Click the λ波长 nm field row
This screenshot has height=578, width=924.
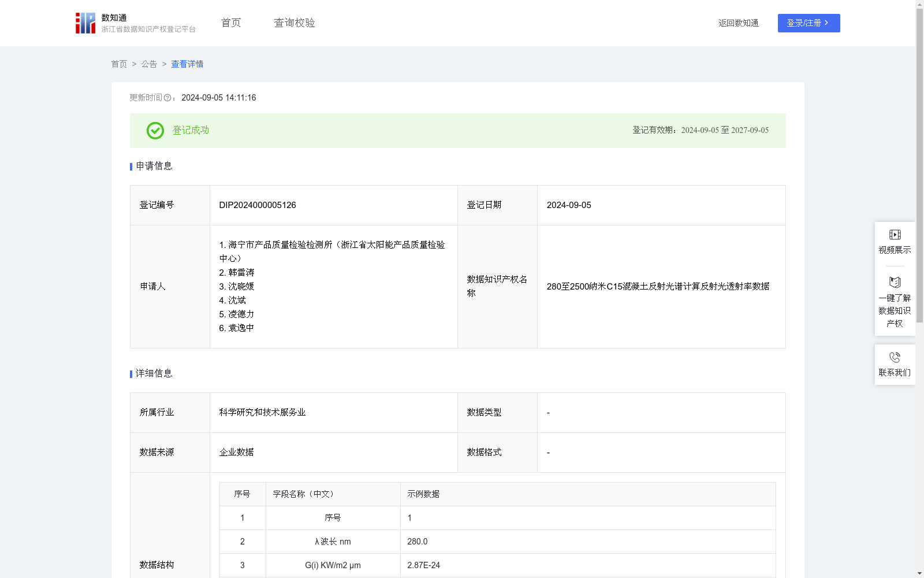(498, 542)
